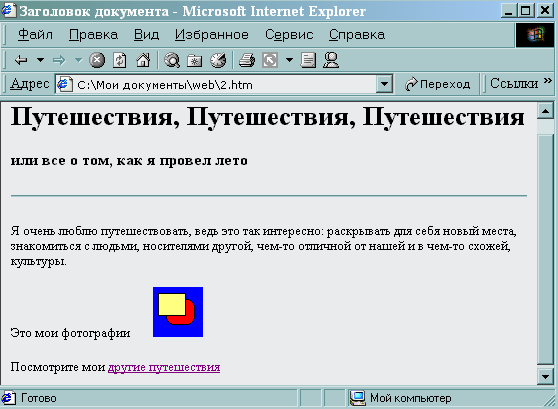The image size is (558, 409).
Task: Open the Избранное menu
Action: [x=212, y=35]
